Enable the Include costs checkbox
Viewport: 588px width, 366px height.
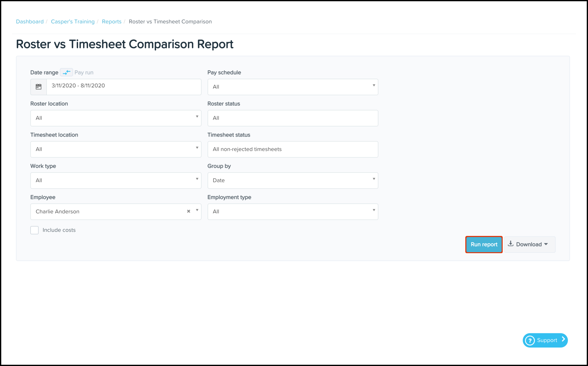34,230
